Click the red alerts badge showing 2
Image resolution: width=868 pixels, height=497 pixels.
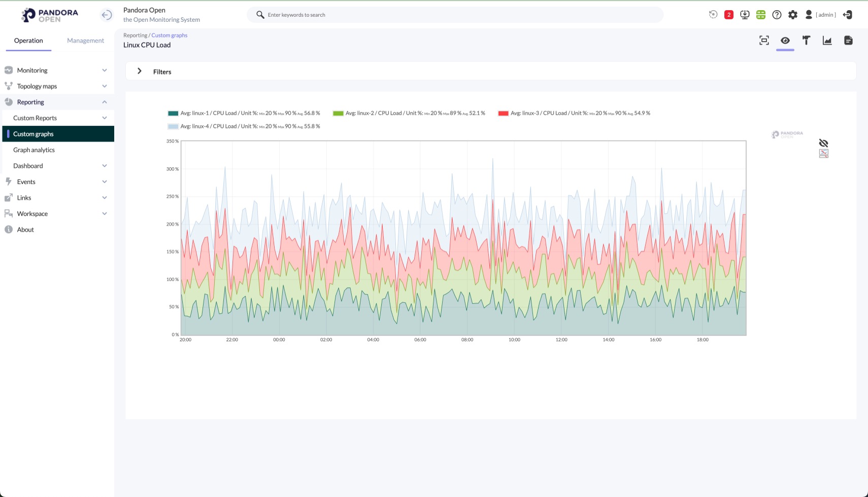coord(729,15)
